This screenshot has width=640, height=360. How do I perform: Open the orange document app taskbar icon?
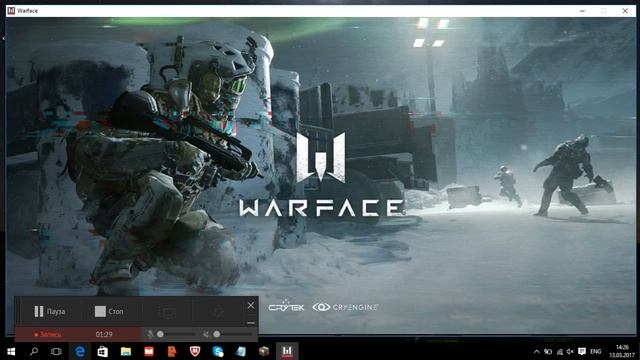coord(172,351)
